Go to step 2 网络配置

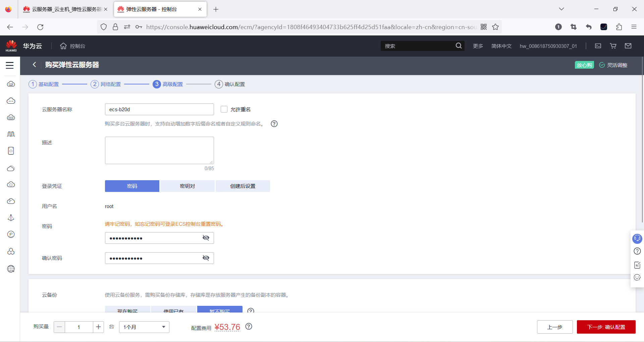(106, 84)
